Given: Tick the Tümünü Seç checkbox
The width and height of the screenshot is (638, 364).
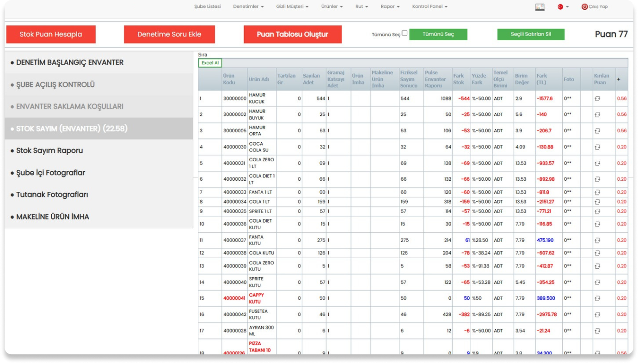Looking at the screenshot, I should coord(405,33).
